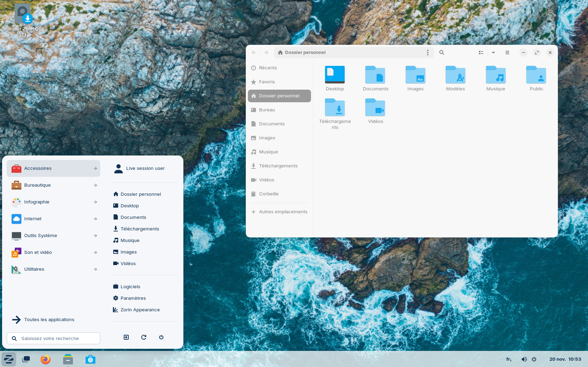The image size is (588, 367).
Task: Select Installer Zorin OS 17.1 desktop icon
Action: (22, 20)
